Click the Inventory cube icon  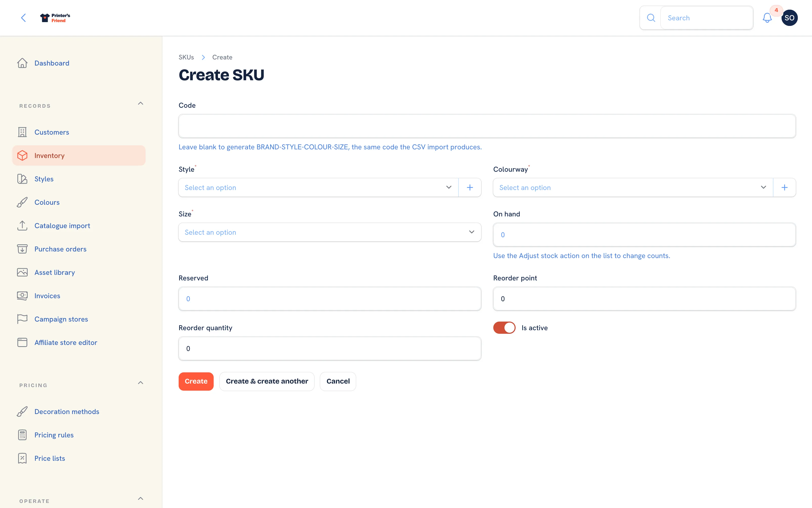coord(22,155)
